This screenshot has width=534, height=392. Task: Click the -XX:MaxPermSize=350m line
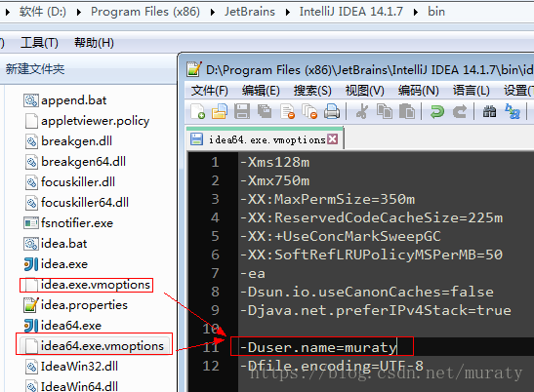327,199
